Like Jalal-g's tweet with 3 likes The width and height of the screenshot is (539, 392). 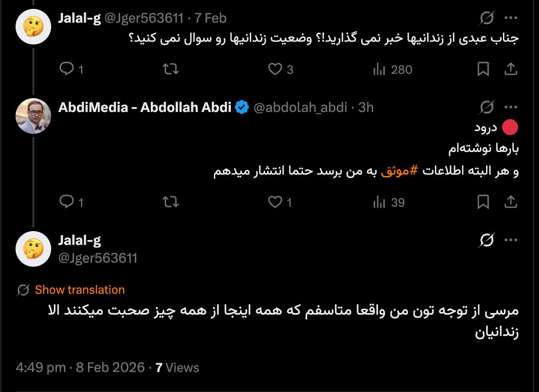tap(275, 69)
